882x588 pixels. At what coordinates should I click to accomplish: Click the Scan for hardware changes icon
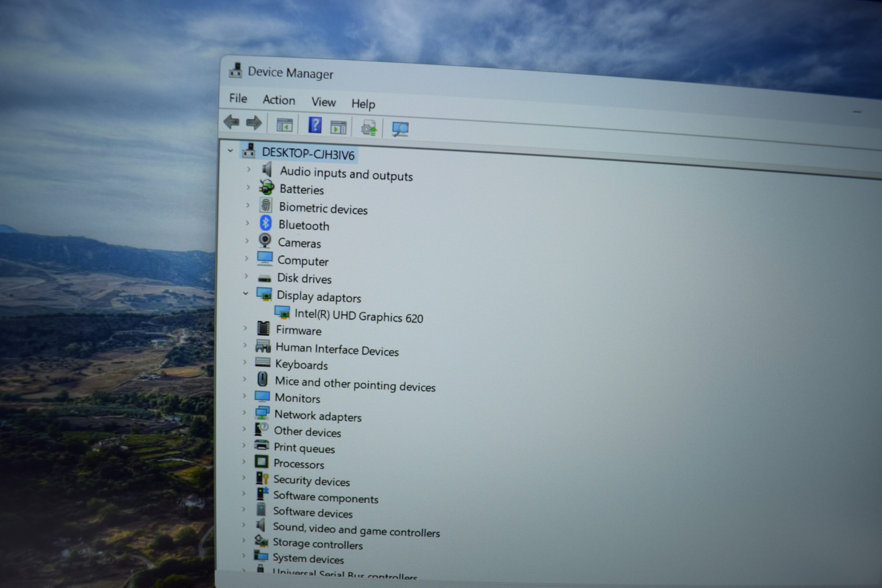pos(400,130)
